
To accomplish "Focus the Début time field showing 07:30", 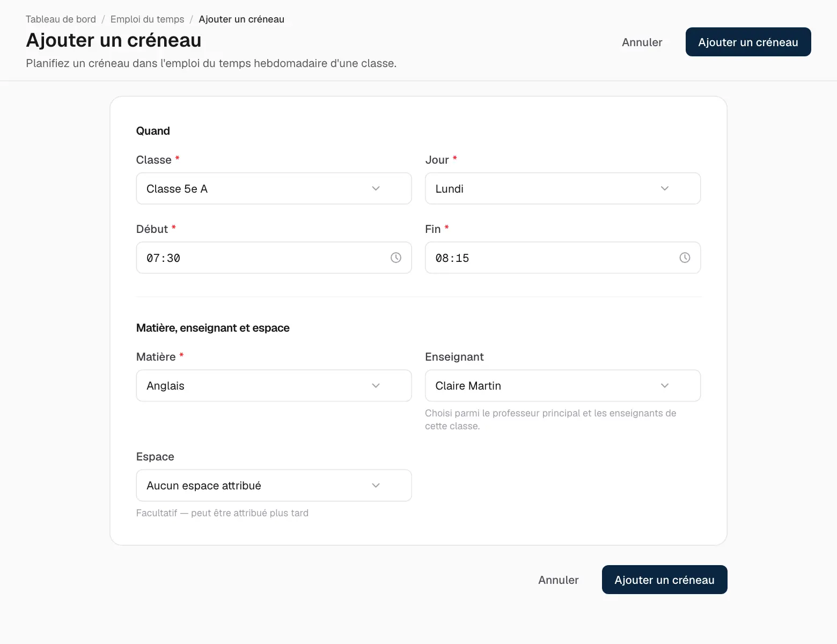I will point(274,258).
